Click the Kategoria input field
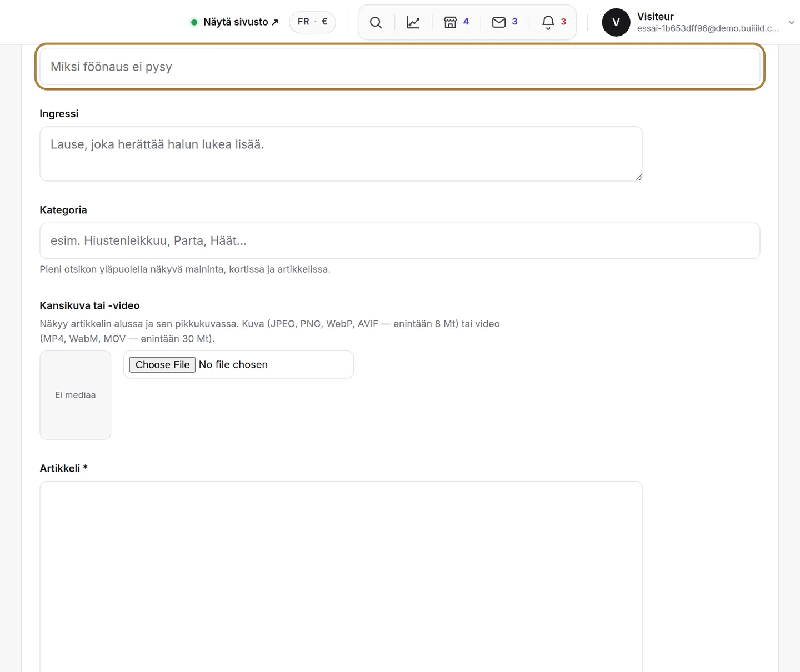800x672 pixels. tap(400, 241)
